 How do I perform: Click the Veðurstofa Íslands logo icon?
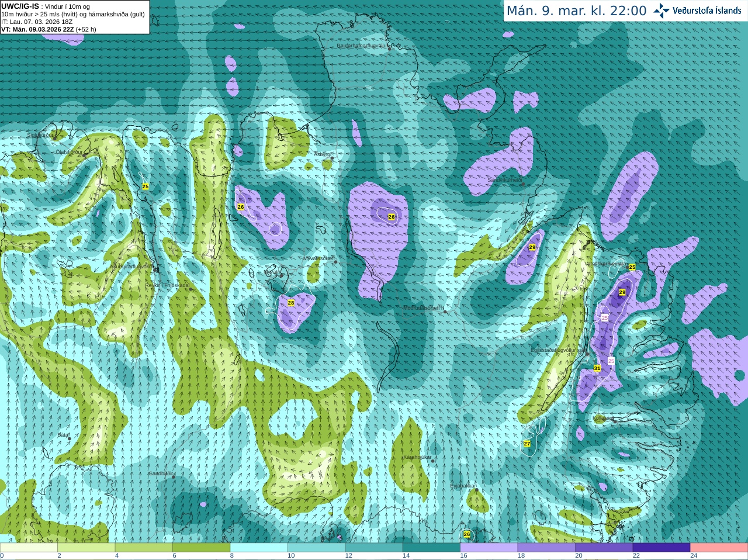coord(661,11)
